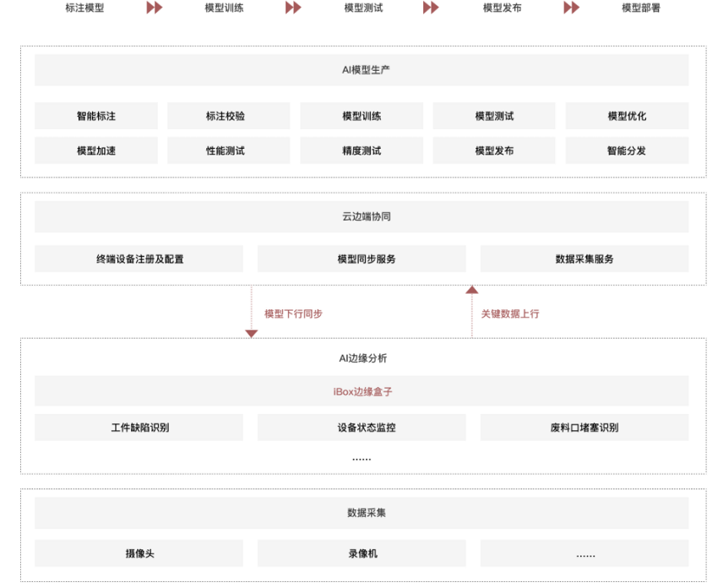
Task: Click the 模型部署 workflow step
Action: pos(641,8)
